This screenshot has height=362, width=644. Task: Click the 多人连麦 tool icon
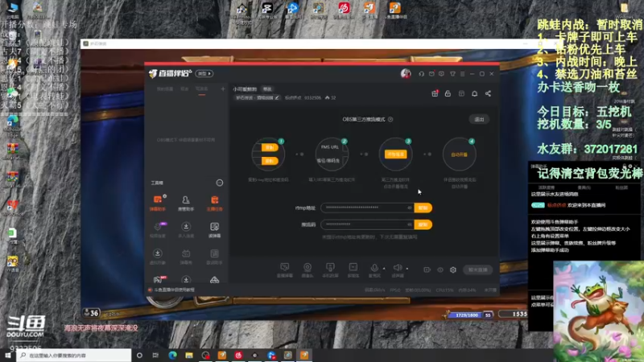[x=186, y=230]
